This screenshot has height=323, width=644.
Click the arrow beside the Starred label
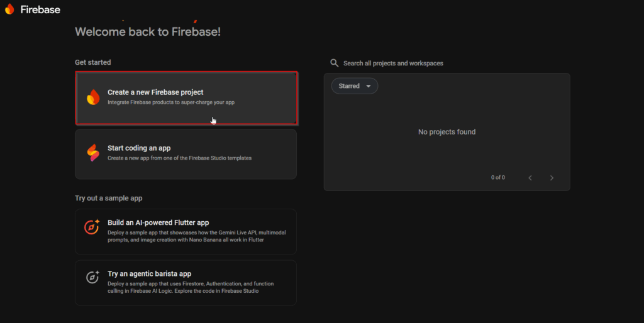point(368,86)
